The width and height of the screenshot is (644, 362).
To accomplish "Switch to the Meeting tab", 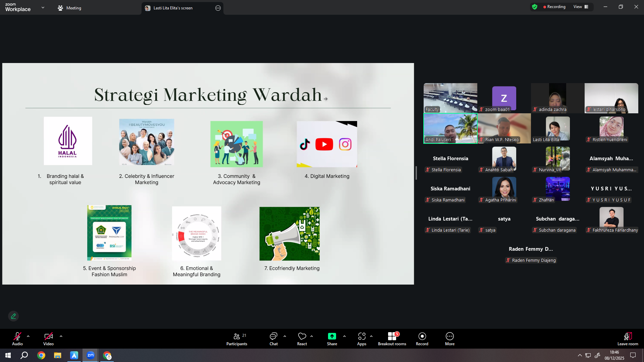I will (x=69, y=8).
